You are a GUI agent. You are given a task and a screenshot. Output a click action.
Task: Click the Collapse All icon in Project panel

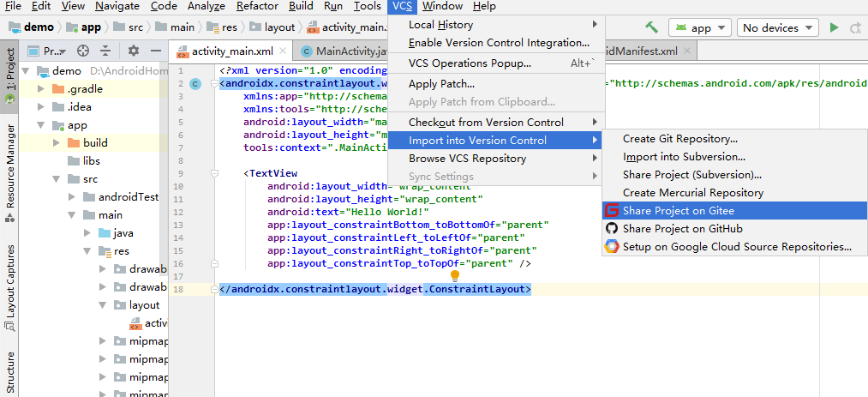coord(105,51)
